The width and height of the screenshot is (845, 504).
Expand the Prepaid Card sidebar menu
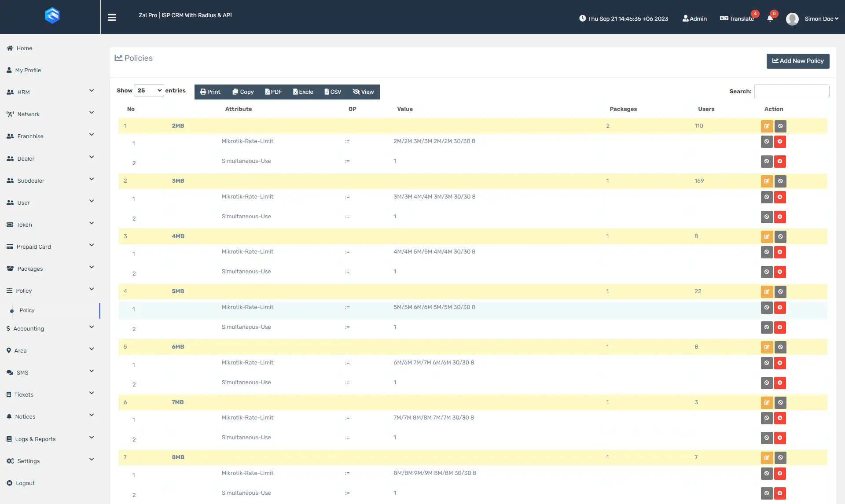50,246
